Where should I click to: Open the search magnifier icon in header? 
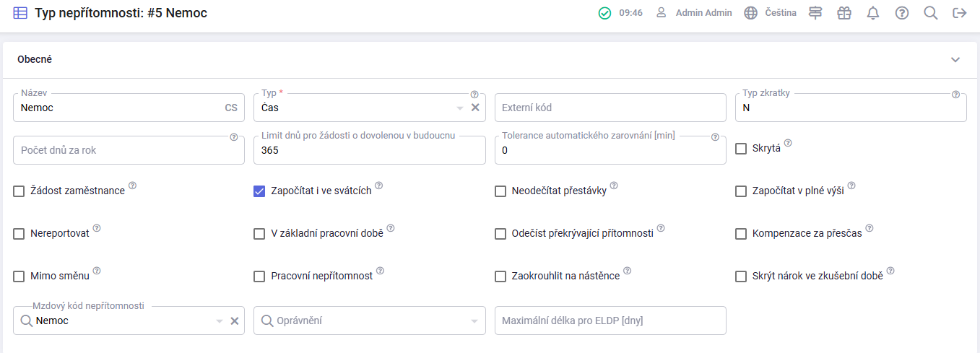[x=931, y=13]
